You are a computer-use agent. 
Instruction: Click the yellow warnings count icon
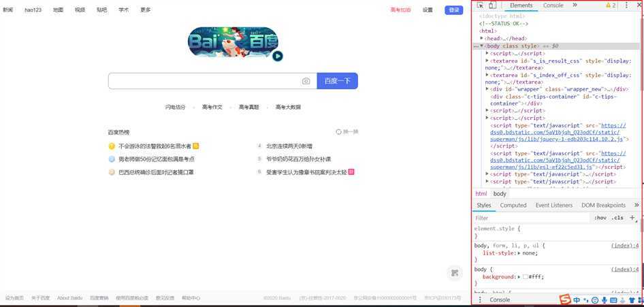coord(611,5)
